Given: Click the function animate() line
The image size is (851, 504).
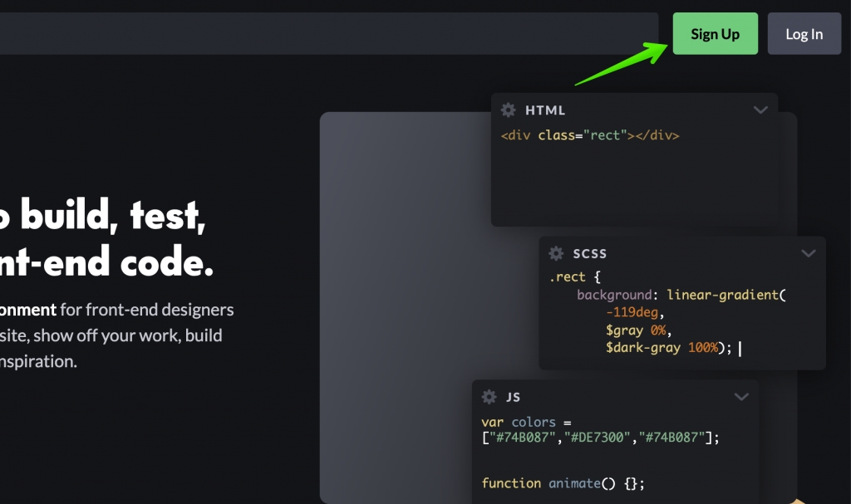Looking at the screenshot, I should (563, 483).
